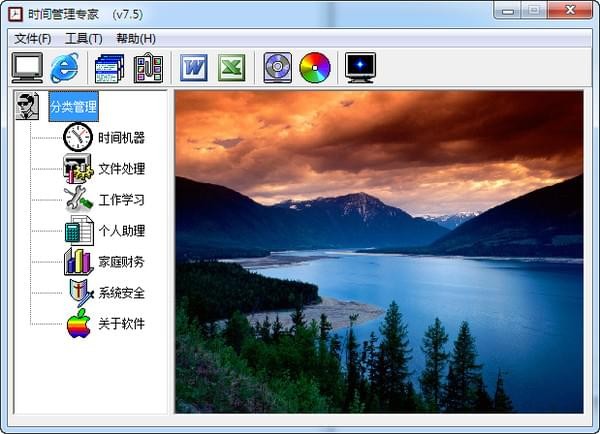Click the bar chart icon beside 家庭财务
Image resolution: width=600 pixels, height=434 pixels.
click(x=78, y=262)
